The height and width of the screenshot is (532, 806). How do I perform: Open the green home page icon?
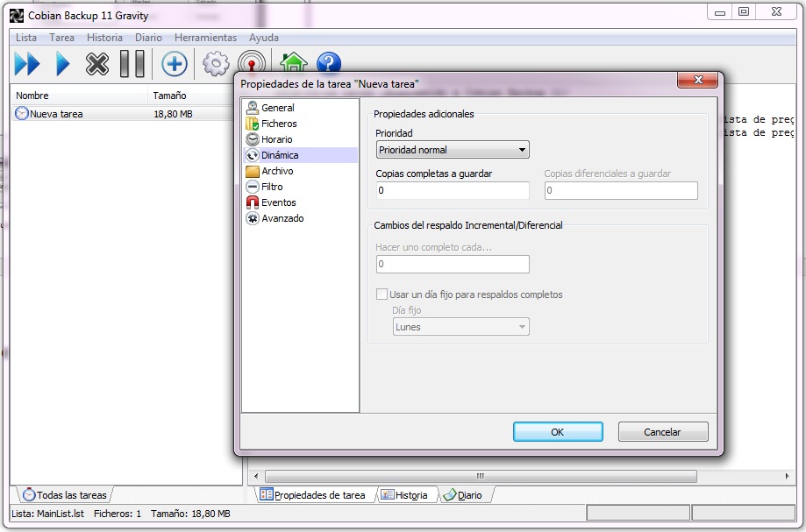[294, 62]
